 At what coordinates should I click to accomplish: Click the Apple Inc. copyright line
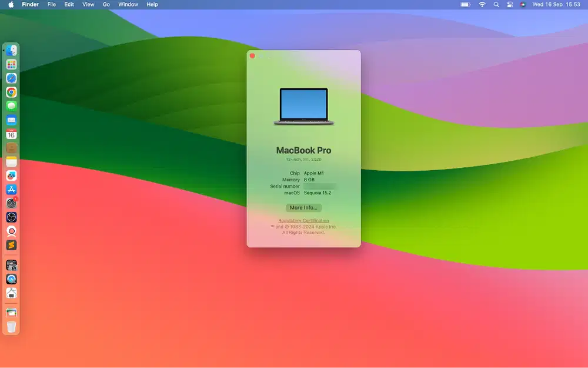coord(303,227)
